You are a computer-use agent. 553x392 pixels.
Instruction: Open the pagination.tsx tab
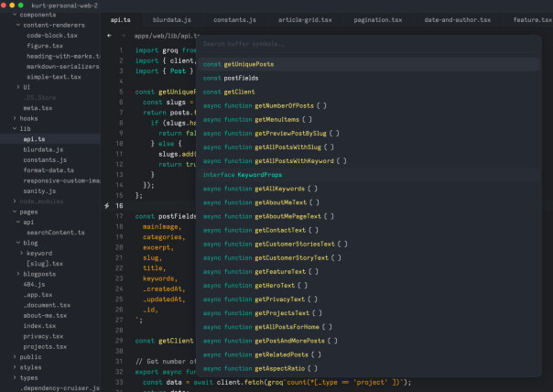click(x=378, y=20)
